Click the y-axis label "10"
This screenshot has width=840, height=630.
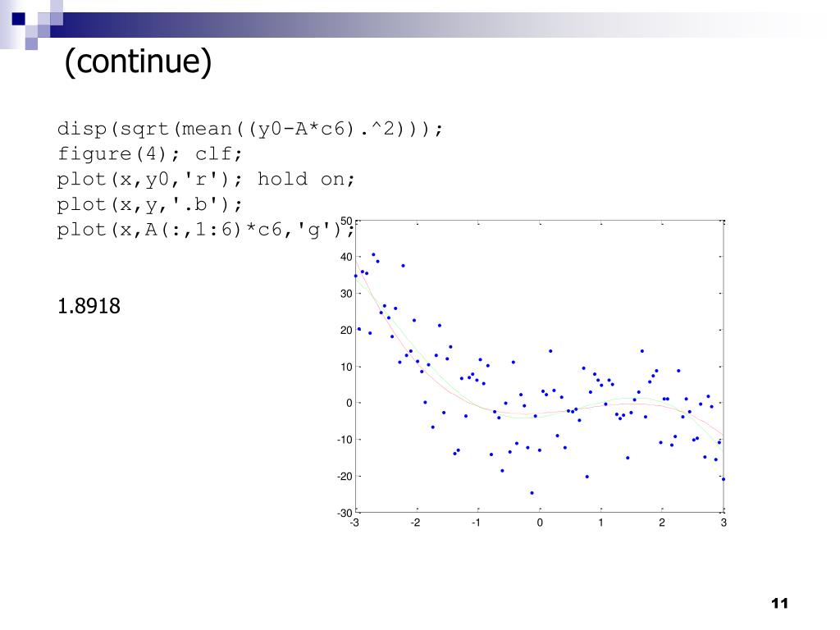pos(346,367)
